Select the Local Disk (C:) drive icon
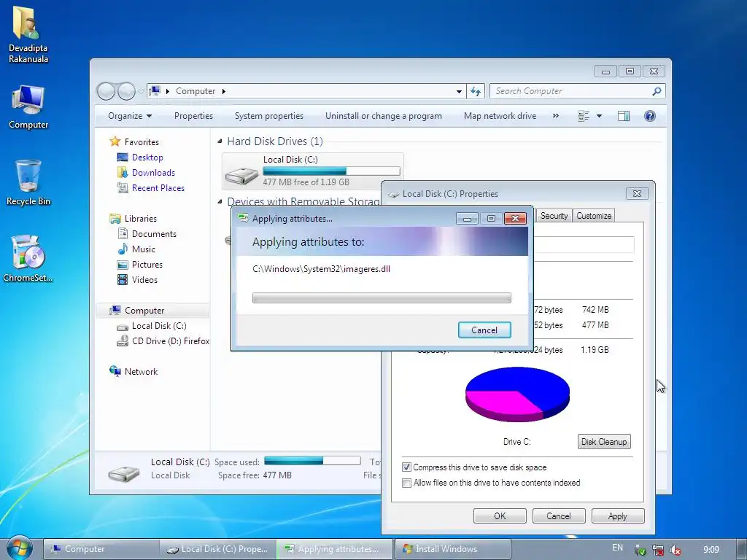Screen dimensions: 747x560 pos(241,175)
